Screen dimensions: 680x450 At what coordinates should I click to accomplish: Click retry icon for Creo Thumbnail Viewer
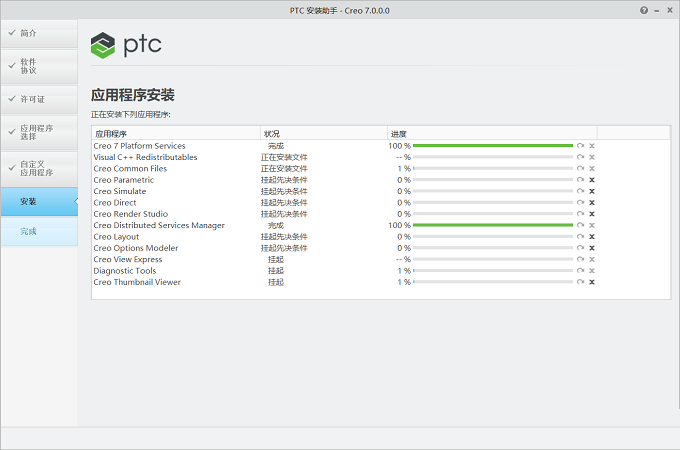[x=580, y=282]
